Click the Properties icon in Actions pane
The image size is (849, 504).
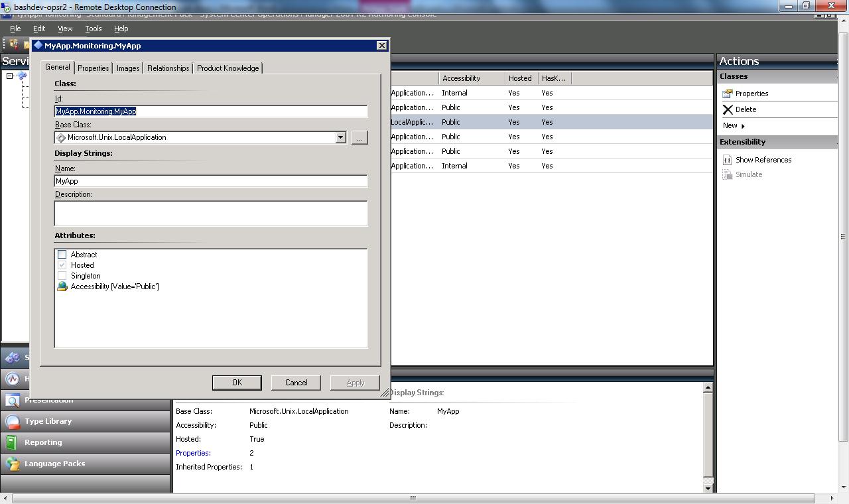point(728,94)
